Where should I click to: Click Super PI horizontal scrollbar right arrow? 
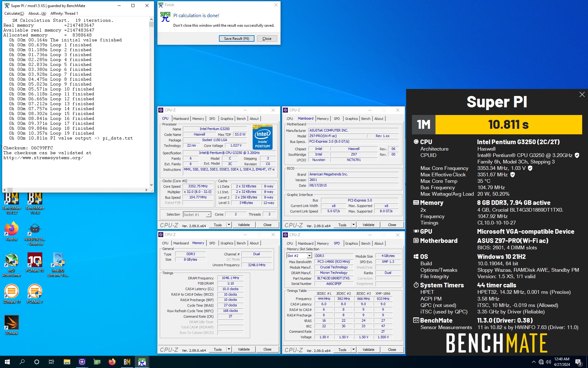click(x=146, y=190)
